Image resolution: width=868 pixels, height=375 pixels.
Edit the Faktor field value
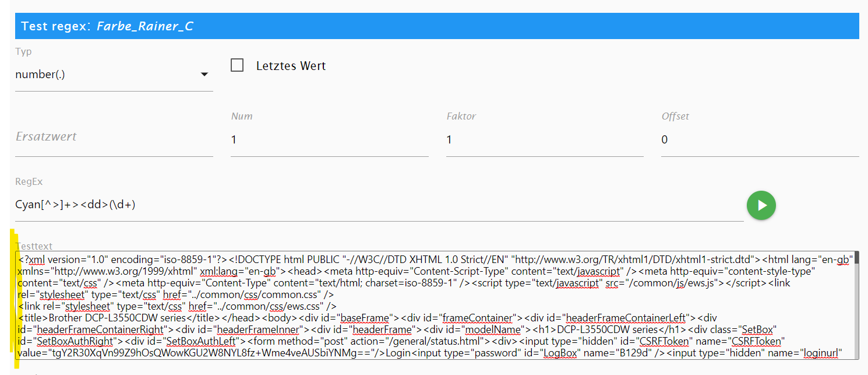[545, 139]
